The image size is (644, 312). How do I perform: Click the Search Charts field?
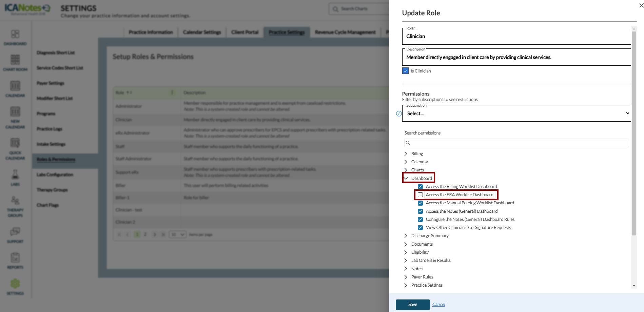(x=359, y=9)
